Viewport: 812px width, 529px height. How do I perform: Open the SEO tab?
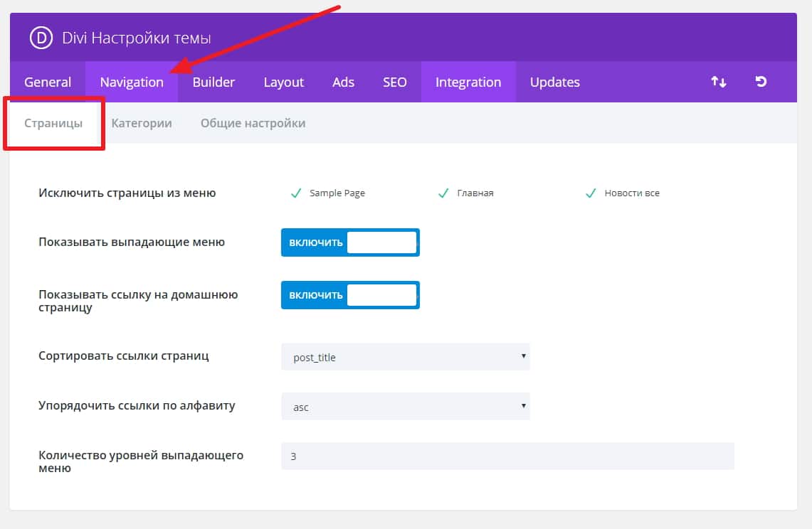tap(395, 82)
